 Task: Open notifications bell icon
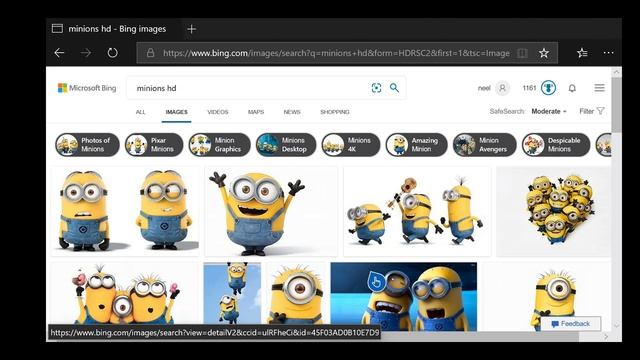point(572,88)
